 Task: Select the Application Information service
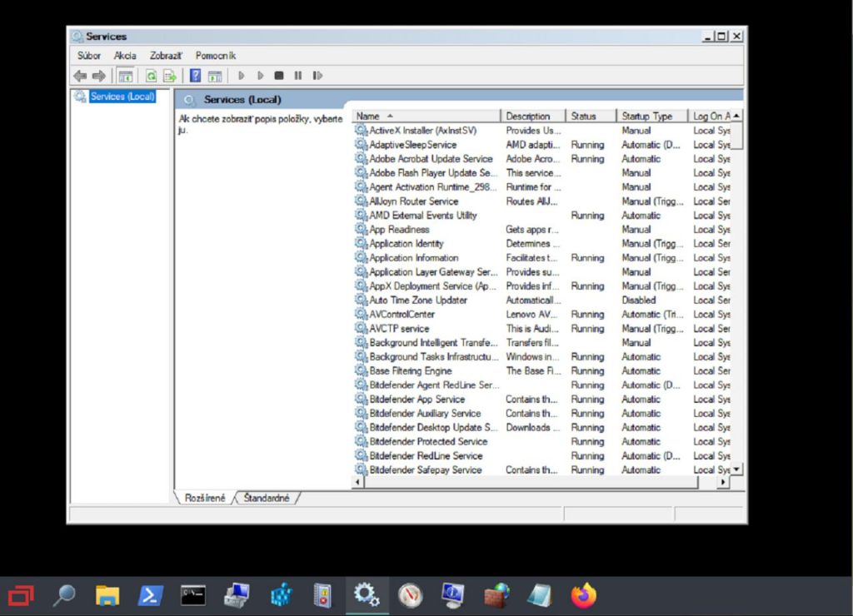[541, 258]
